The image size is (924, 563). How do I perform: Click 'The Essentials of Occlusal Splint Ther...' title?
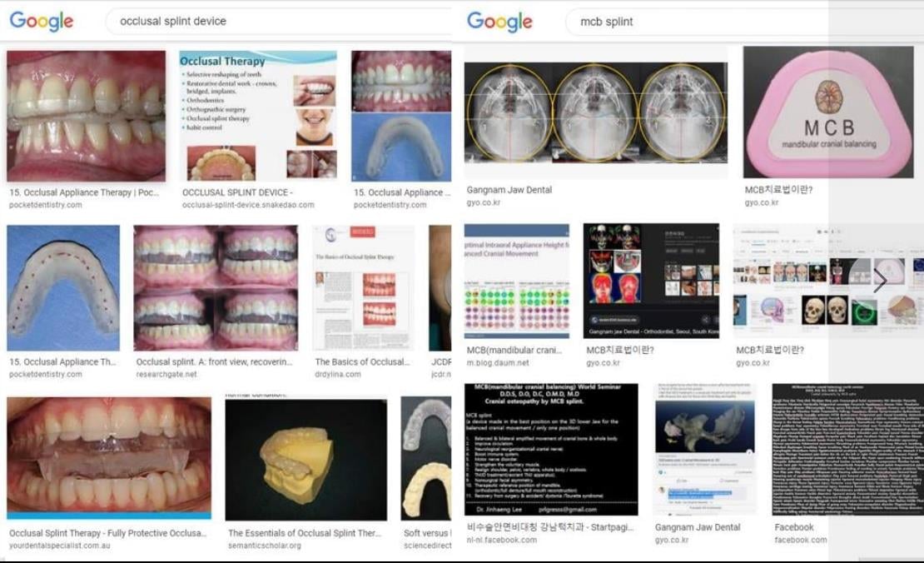point(305,533)
